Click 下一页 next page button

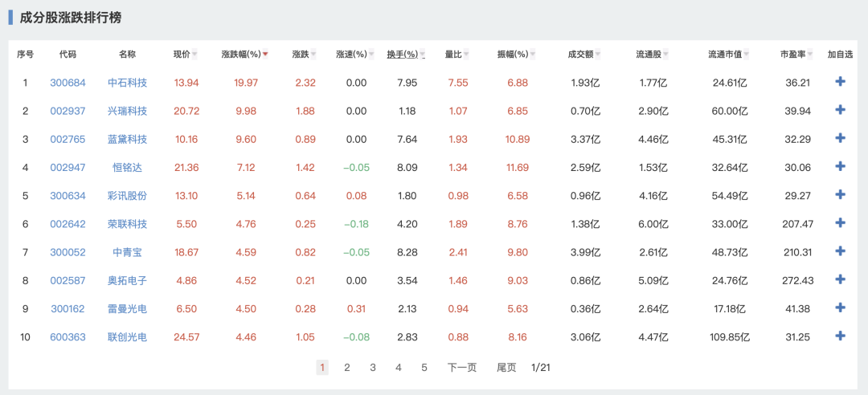coord(462,368)
